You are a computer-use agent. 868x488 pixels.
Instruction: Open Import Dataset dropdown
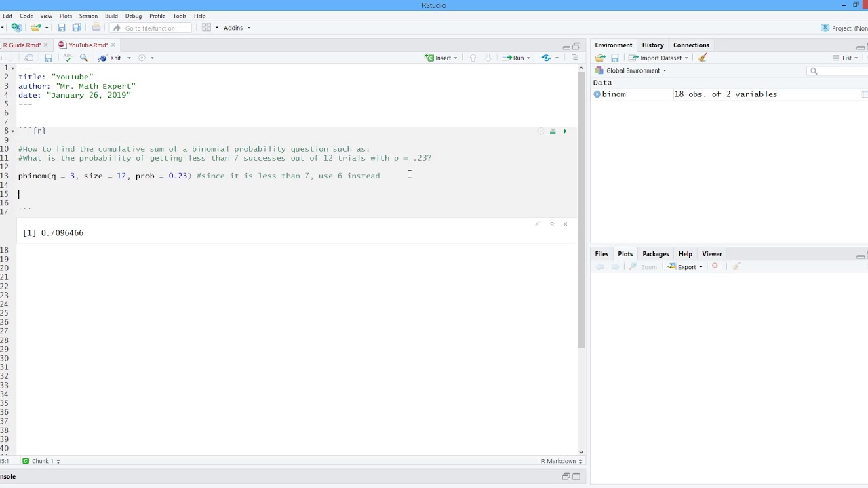click(658, 58)
